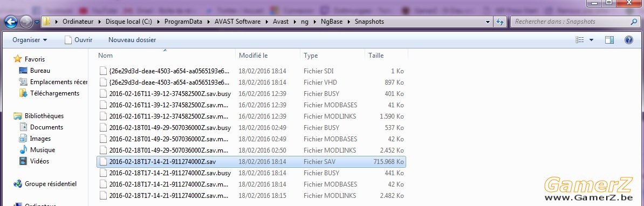Viewport: 644px width, 206px height.
Task: Go to the Avast breadcrumb segment
Action: 280,22
